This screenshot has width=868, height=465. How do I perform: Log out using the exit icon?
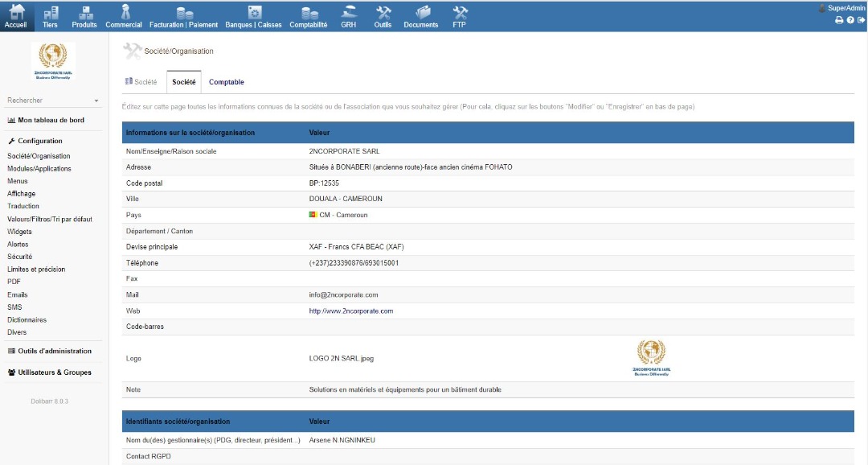tap(861, 20)
